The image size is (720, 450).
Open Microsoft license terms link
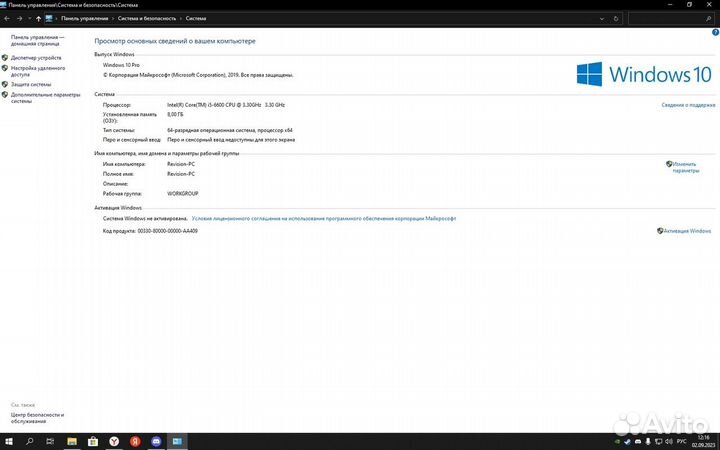(x=324, y=219)
